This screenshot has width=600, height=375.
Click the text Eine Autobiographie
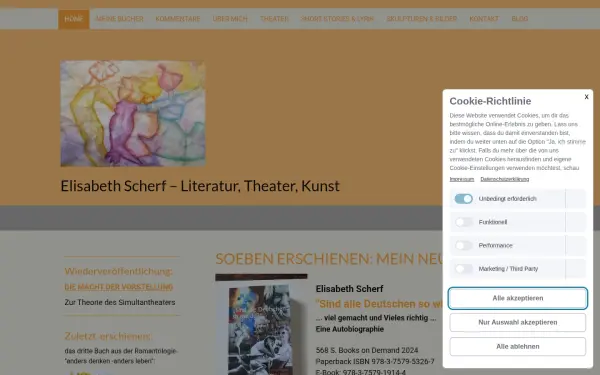point(350,329)
